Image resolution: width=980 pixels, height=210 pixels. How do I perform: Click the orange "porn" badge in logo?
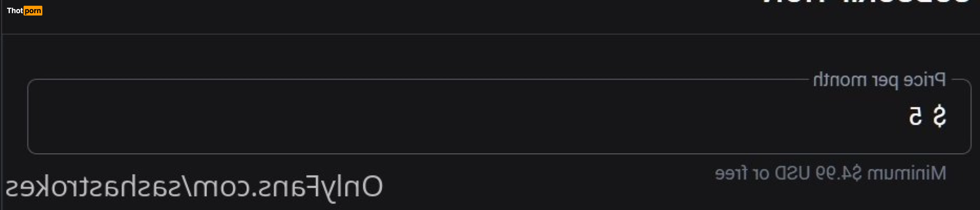coord(33,11)
